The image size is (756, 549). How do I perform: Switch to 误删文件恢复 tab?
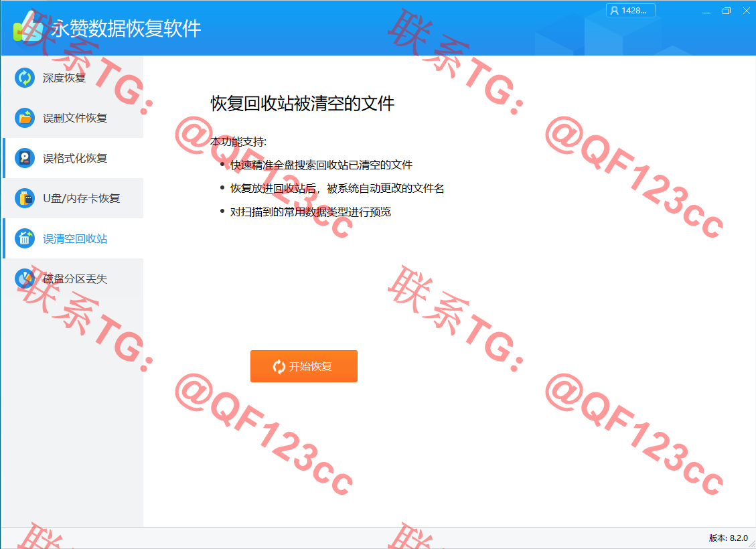(x=73, y=118)
